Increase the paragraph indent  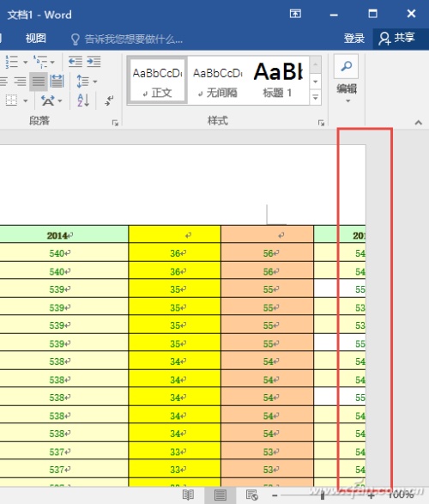click(x=94, y=62)
